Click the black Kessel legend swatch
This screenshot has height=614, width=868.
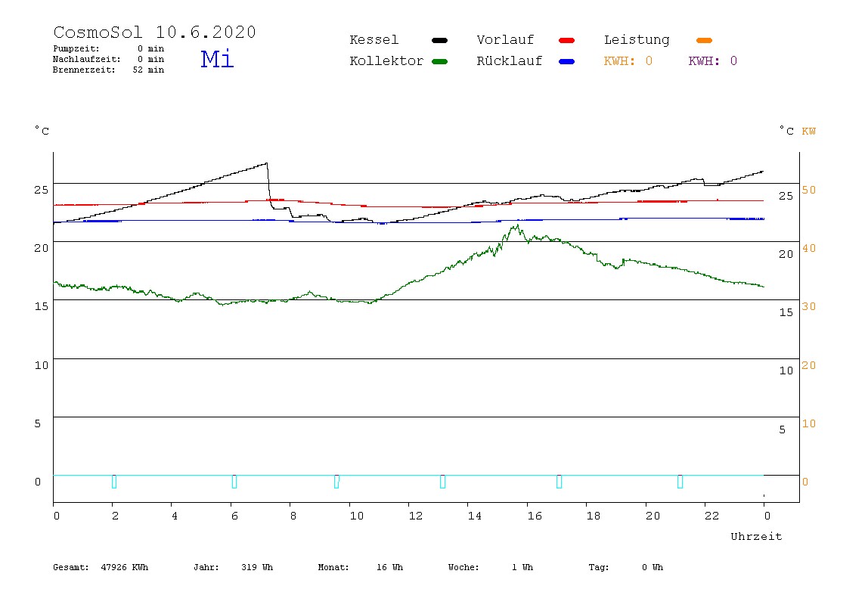click(439, 40)
